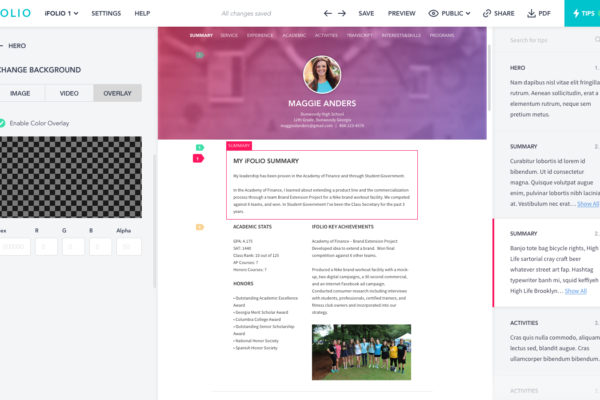Click the G value input field
The width and height of the screenshot is (600, 400).
pyautogui.click(x=73, y=247)
